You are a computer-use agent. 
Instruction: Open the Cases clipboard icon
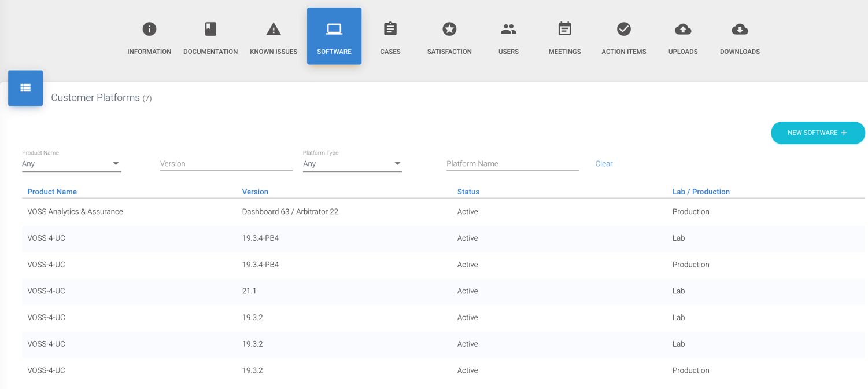(390, 28)
